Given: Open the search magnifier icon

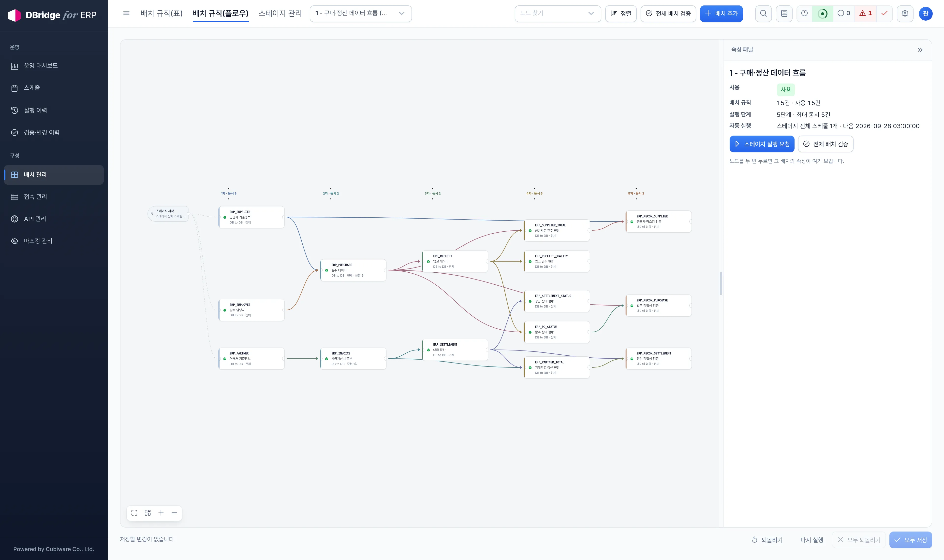Looking at the screenshot, I should (763, 14).
